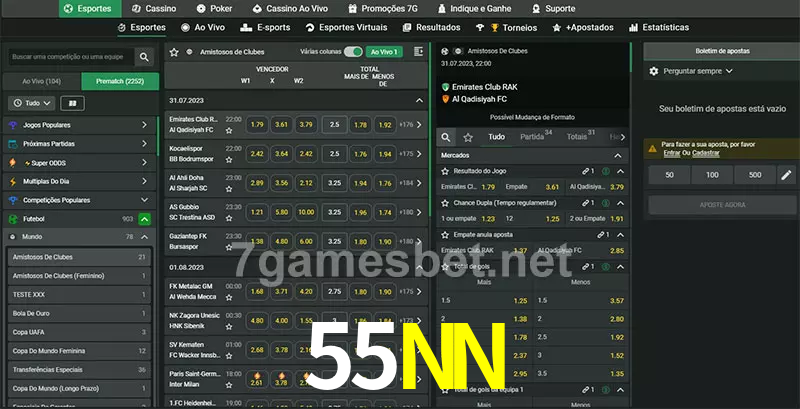The width and height of the screenshot is (800, 409).
Task: Select the Ao Vivo (104) filter
Action: coord(41,81)
